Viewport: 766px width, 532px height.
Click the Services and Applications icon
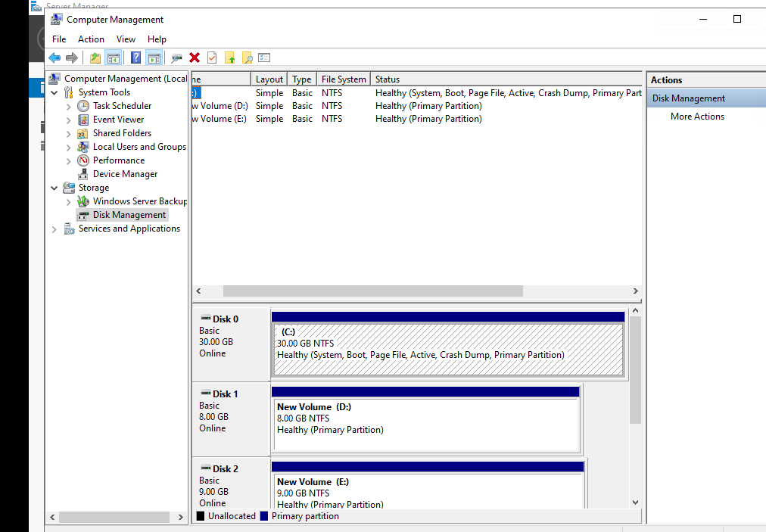(x=70, y=229)
